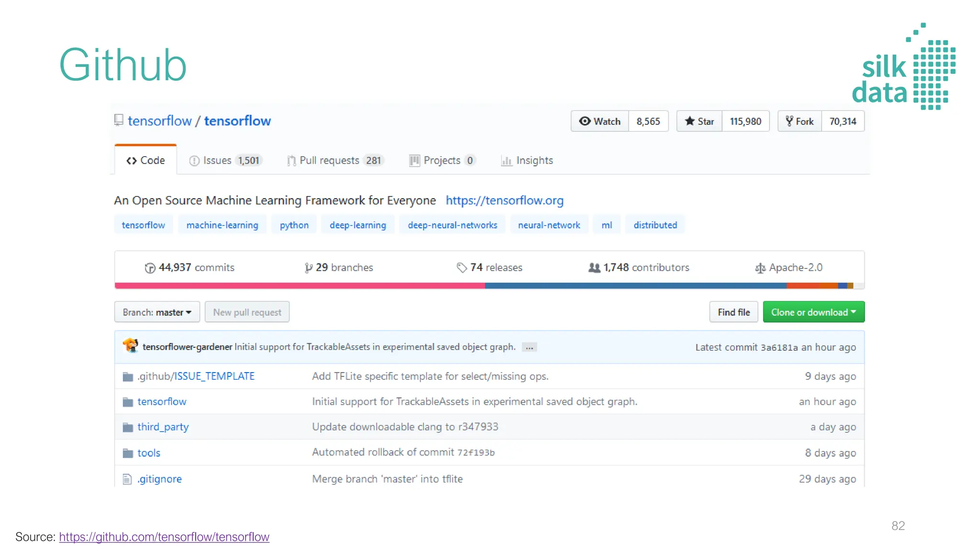This screenshot has width=980, height=551.
Task: Open the 72f193b commit hash link
Action: [476, 452]
